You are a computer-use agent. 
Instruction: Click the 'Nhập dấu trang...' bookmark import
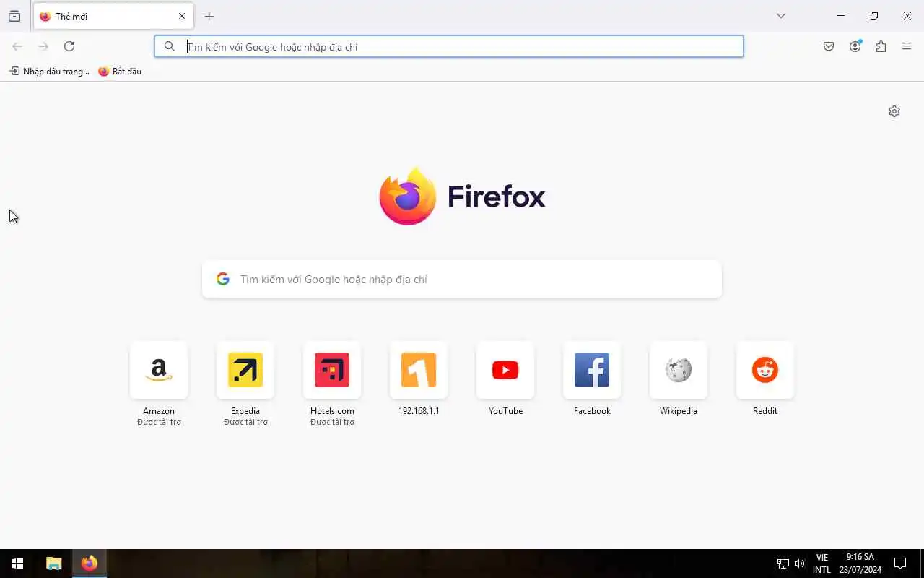(x=49, y=72)
